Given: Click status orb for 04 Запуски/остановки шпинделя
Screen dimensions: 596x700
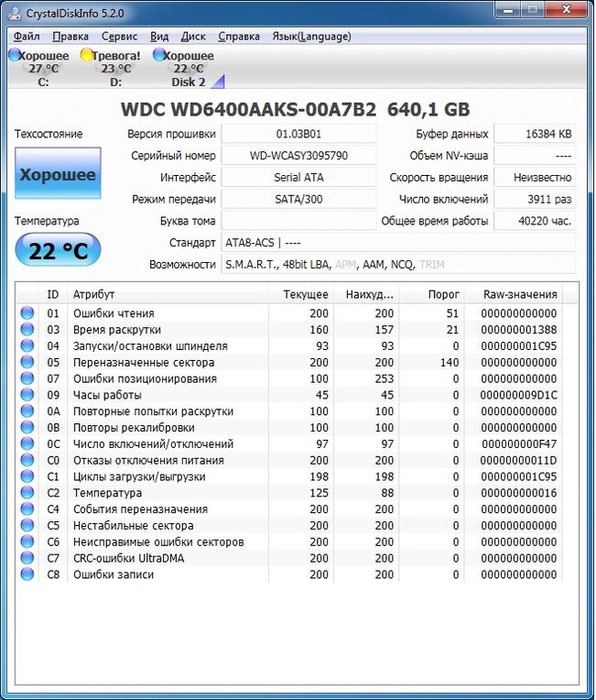Looking at the screenshot, I should click(27, 345).
